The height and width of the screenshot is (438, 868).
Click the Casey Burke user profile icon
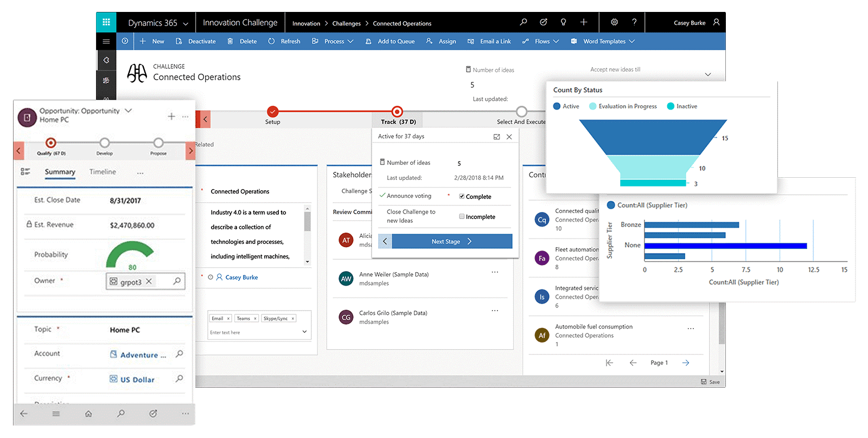tap(717, 22)
